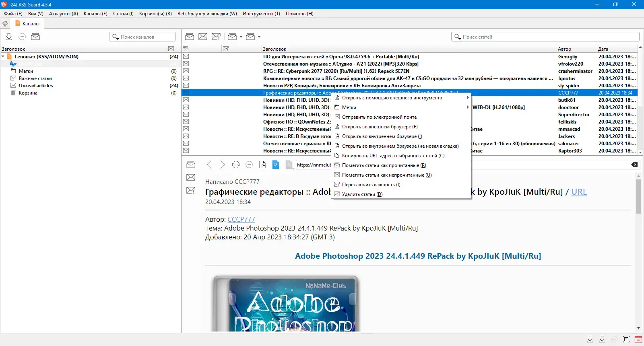Toggle read envelope of the Raptor303 article

(x=186, y=151)
